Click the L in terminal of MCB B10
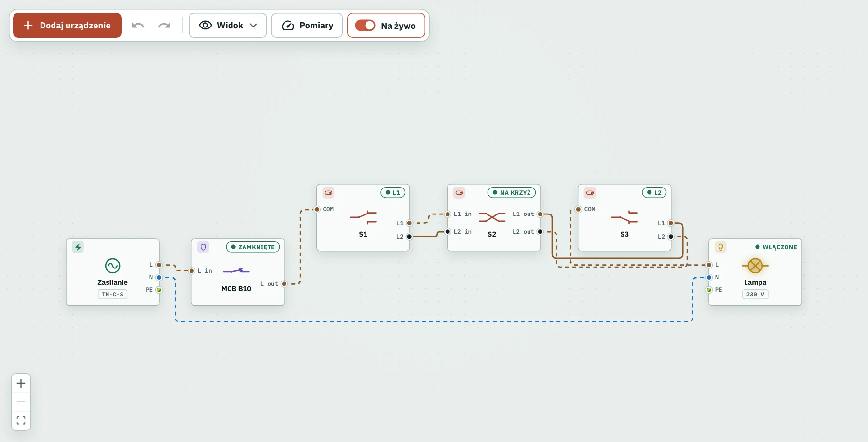Screen dimensions: 868x442 (191, 271)
